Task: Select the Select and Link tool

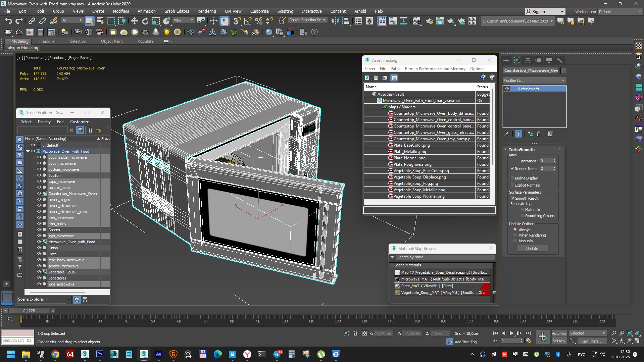Action: tap(32, 21)
